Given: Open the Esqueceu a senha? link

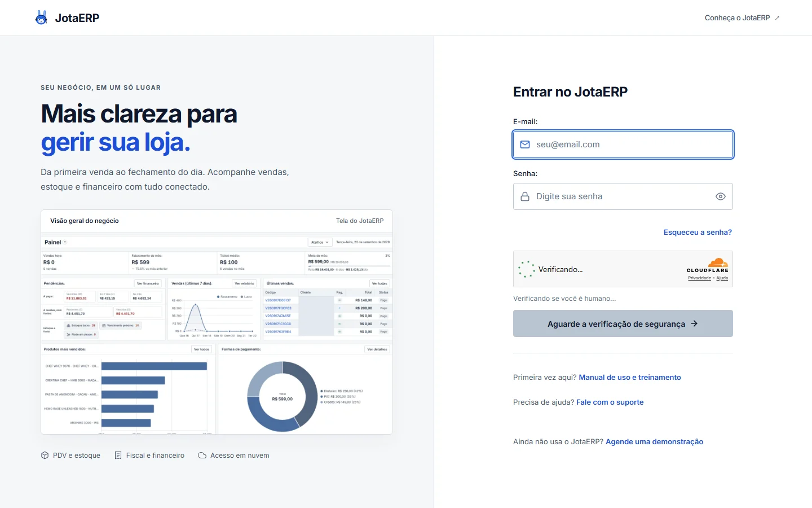Looking at the screenshot, I should [698, 232].
